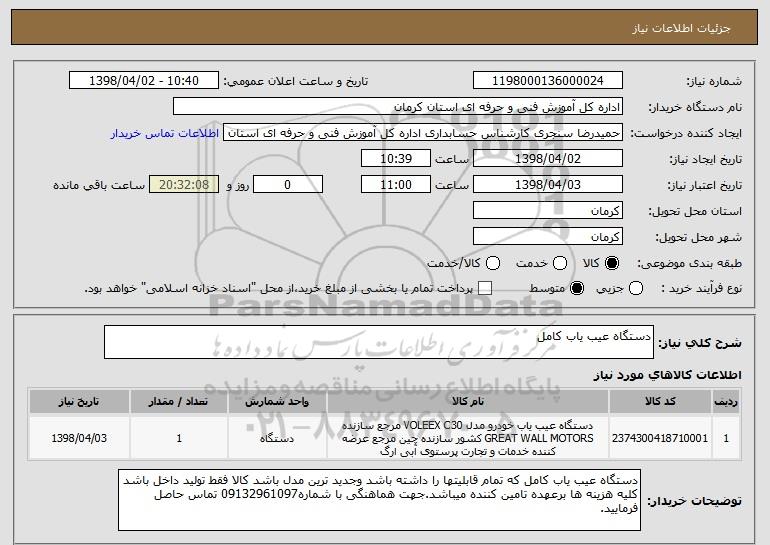Click the جزئیات اطلاعات نیاز header title
The height and width of the screenshot is (545, 770).
coord(682,28)
